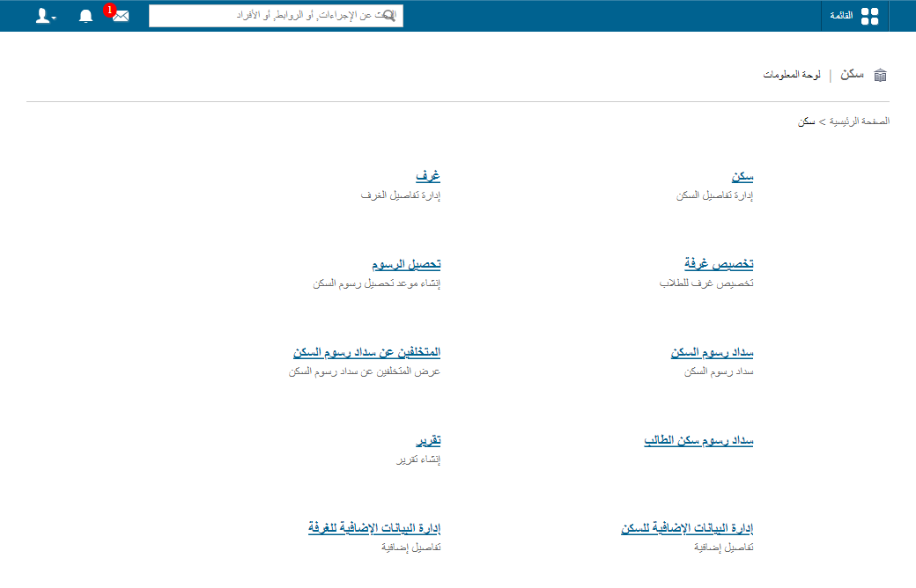Screen dimensions: 916x588
Task: Click description إنشاء موعد تحصيل رسوم السكن
Action: [377, 283]
